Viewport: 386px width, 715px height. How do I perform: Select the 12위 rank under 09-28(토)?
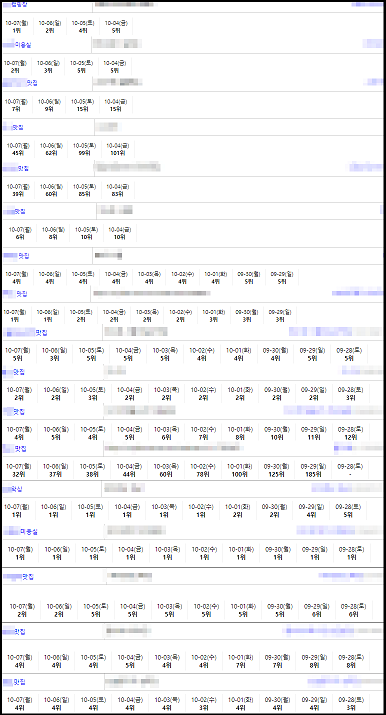pyautogui.click(x=351, y=437)
